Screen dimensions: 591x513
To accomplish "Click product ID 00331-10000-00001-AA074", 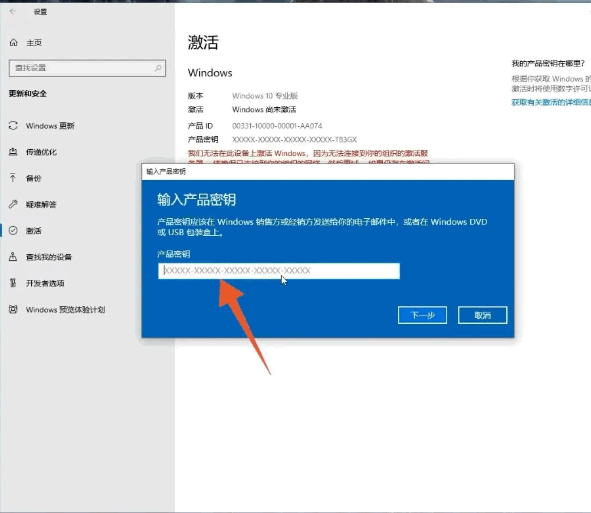I will pyautogui.click(x=277, y=126).
